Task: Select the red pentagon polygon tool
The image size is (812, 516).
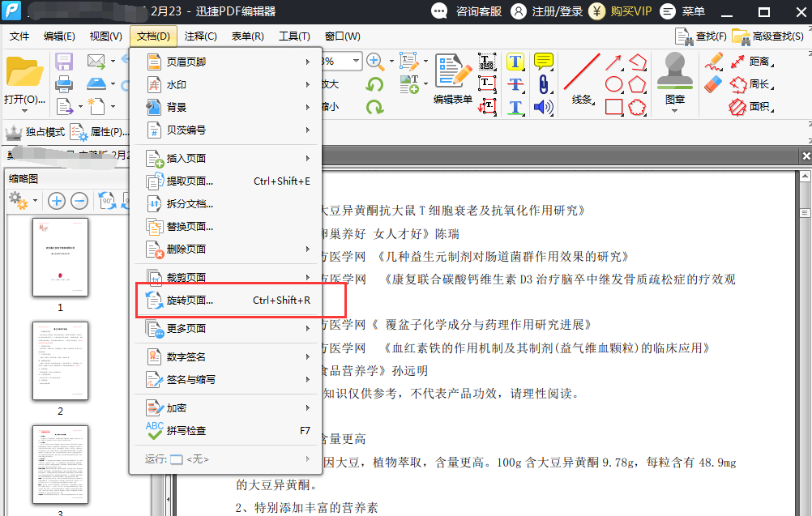Action: pyautogui.click(x=638, y=84)
